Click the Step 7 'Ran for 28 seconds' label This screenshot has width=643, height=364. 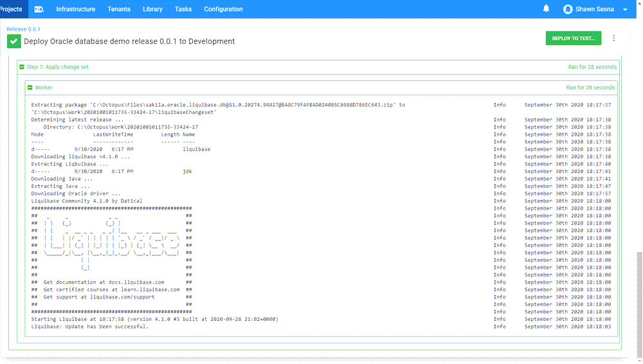[592, 67]
